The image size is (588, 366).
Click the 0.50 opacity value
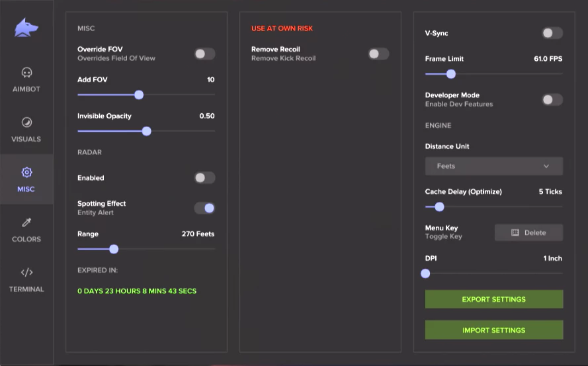[207, 116]
